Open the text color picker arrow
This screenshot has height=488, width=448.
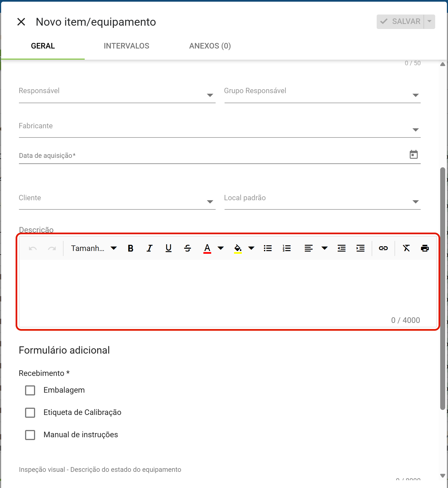point(221,248)
